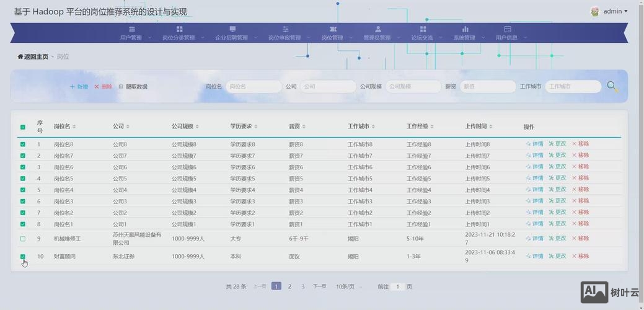Click 详情 for 岗位名5 row

[x=534, y=178]
